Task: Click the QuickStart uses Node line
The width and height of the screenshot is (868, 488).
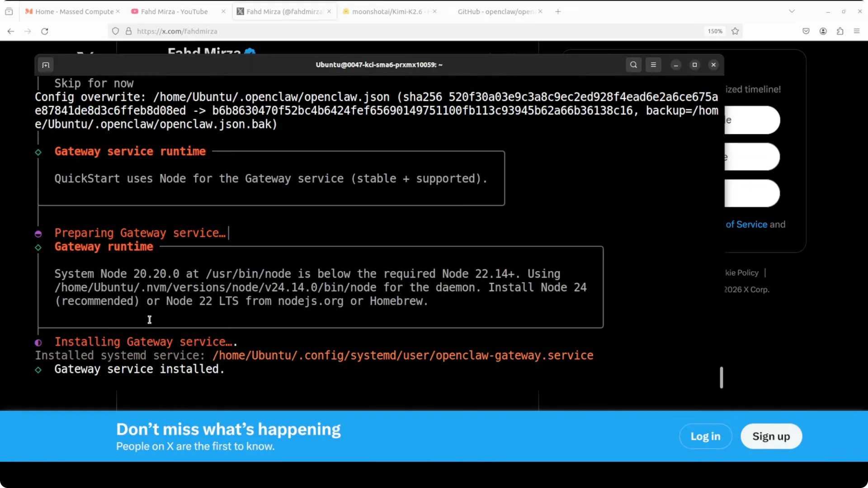Action: 271,178
